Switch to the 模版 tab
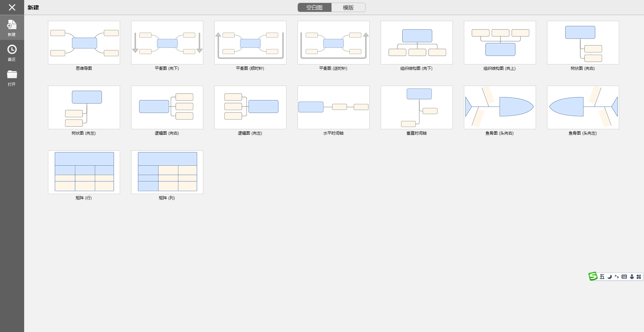The height and width of the screenshot is (332, 644). 348,7
